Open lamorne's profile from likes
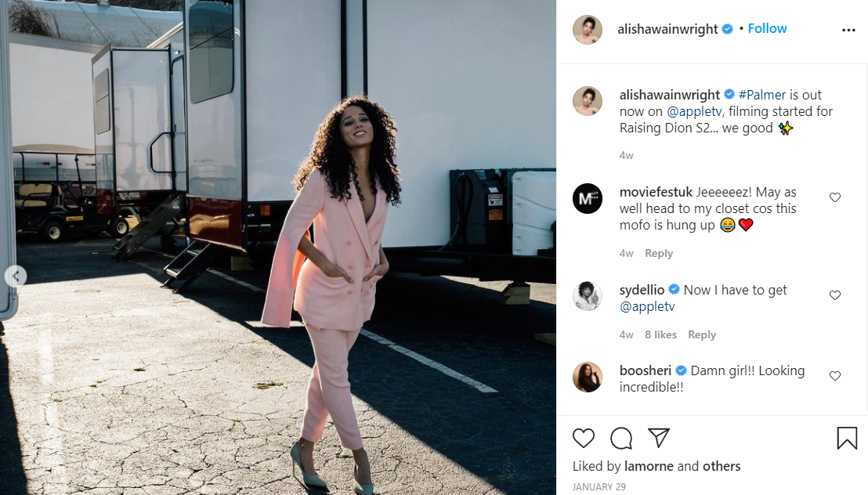Image resolution: width=868 pixels, height=495 pixels. click(649, 466)
